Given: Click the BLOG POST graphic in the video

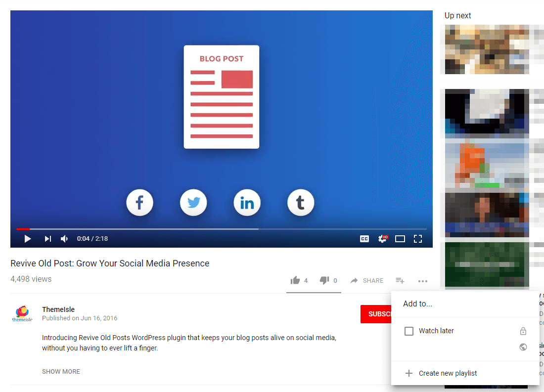Looking at the screenshot, I should point(222,97).
